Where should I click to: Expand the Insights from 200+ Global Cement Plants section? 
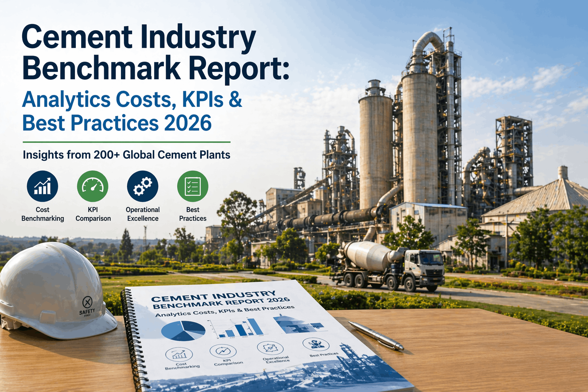click(x=126, y=155)
